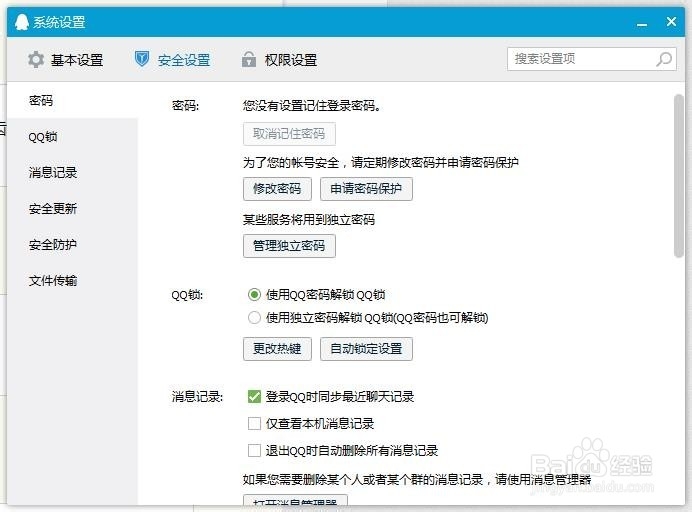
Task: Check 仅查看本机消息记录
Action: (x=254, y=424)
